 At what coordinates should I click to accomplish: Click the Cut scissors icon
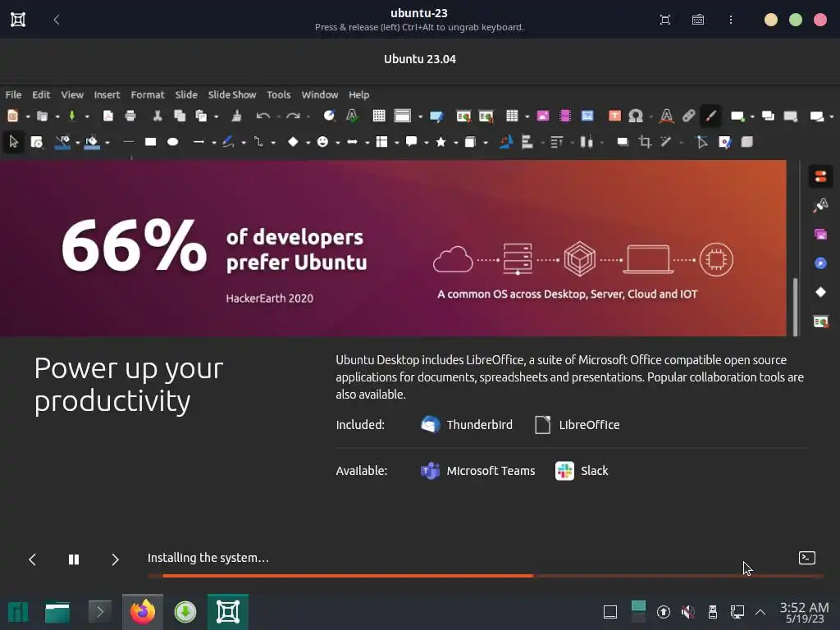(157, 116)
